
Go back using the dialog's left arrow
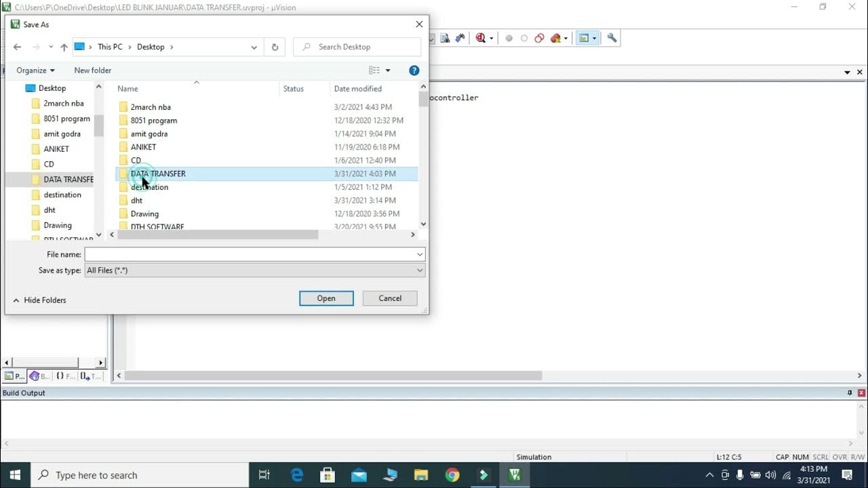[x=17, y=47]
